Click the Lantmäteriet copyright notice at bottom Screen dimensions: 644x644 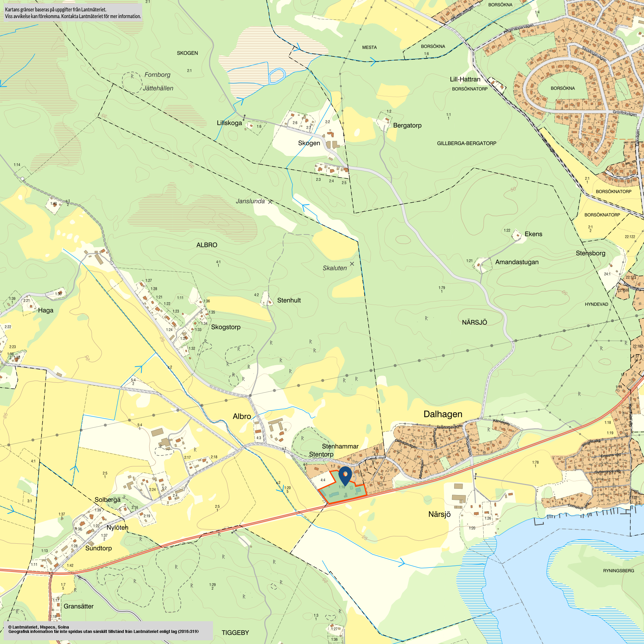(x=108, y=629)
